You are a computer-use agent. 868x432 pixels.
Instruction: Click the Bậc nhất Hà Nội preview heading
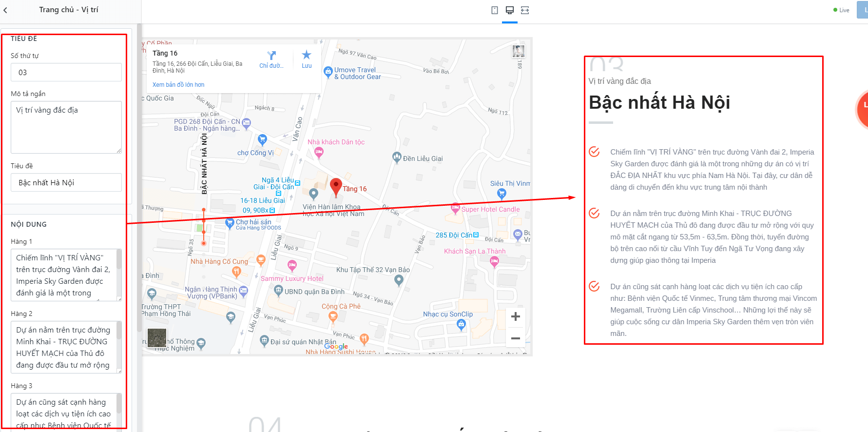click(659, 102)
